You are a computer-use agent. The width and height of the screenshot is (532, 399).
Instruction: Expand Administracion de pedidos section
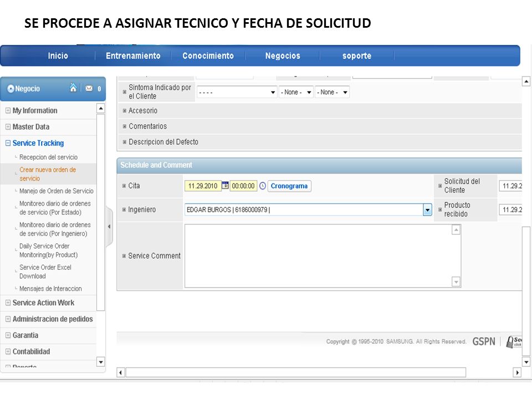8,319
